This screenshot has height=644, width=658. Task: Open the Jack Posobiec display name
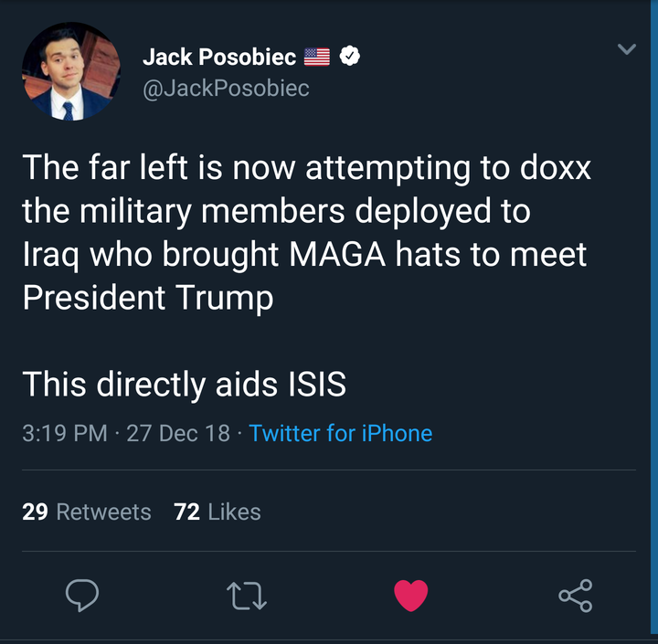(x=219, y=57)
